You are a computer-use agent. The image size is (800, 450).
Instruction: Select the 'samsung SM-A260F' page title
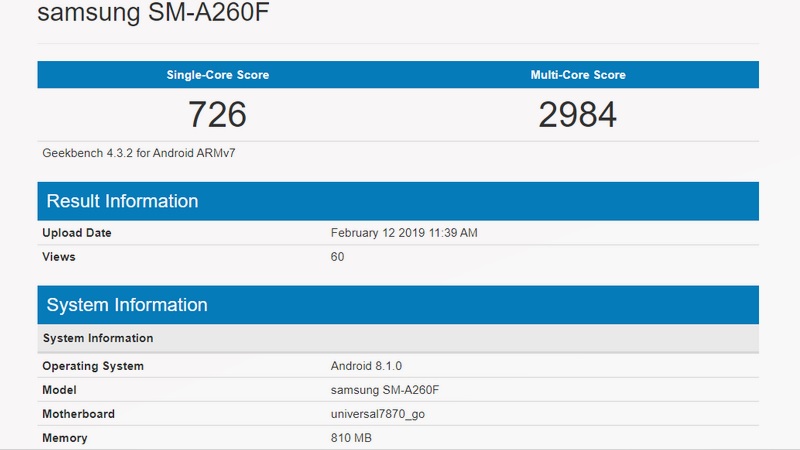pos(153,11)
